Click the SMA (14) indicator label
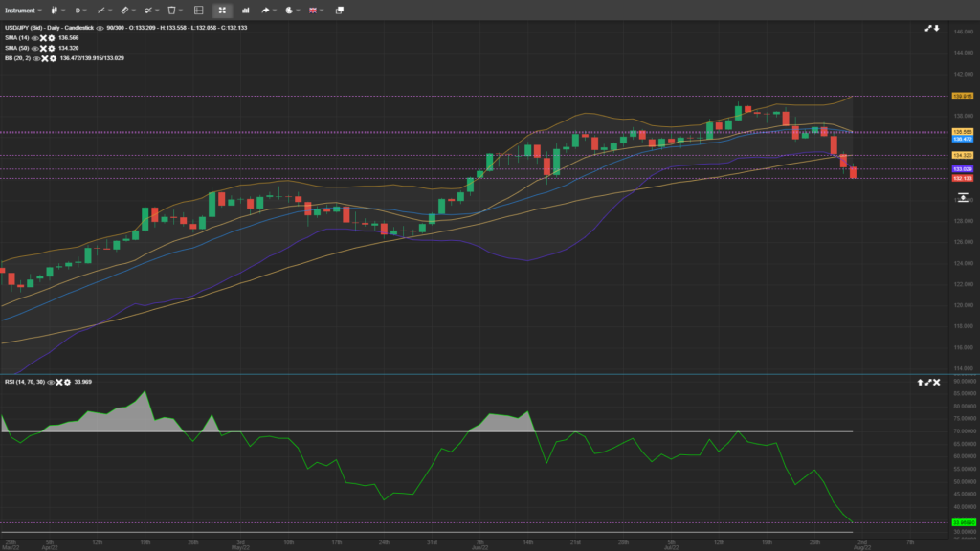Image resolution: width=980 pixels, height=551 pixels. pos(17,38)
